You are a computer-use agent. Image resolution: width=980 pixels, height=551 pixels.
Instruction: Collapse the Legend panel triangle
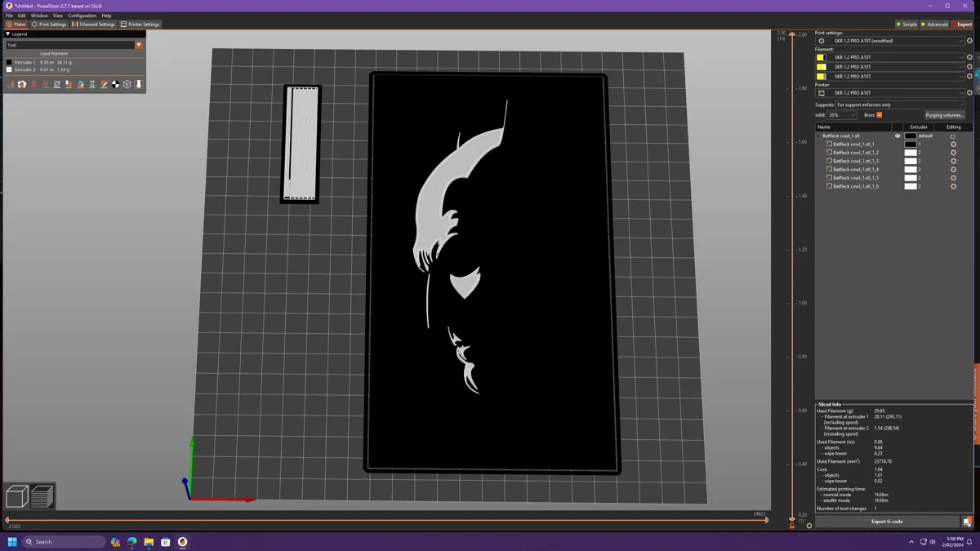click(x=7, y=34)
